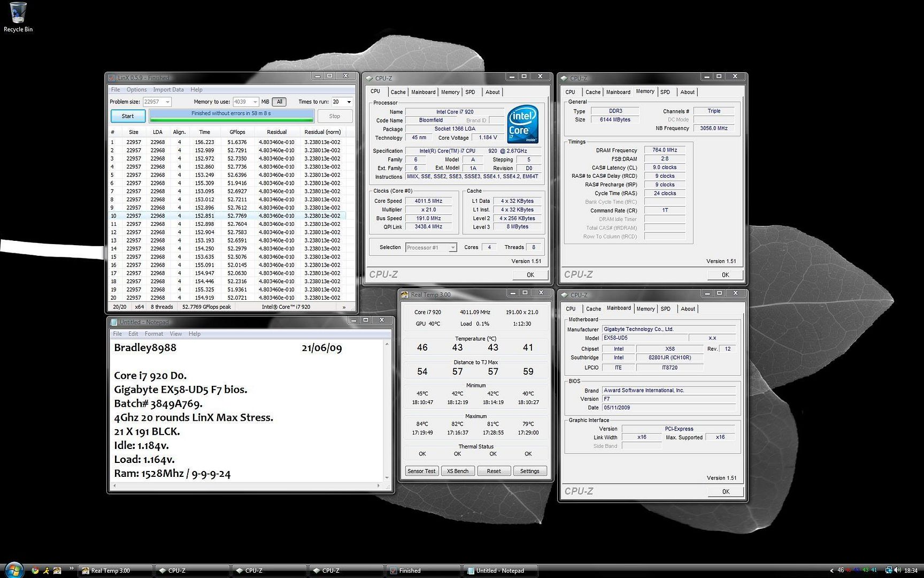Viewport: 924px width, 578px height.
Task: Click Sensor Test in Real Temp
Action: point(421,471)
